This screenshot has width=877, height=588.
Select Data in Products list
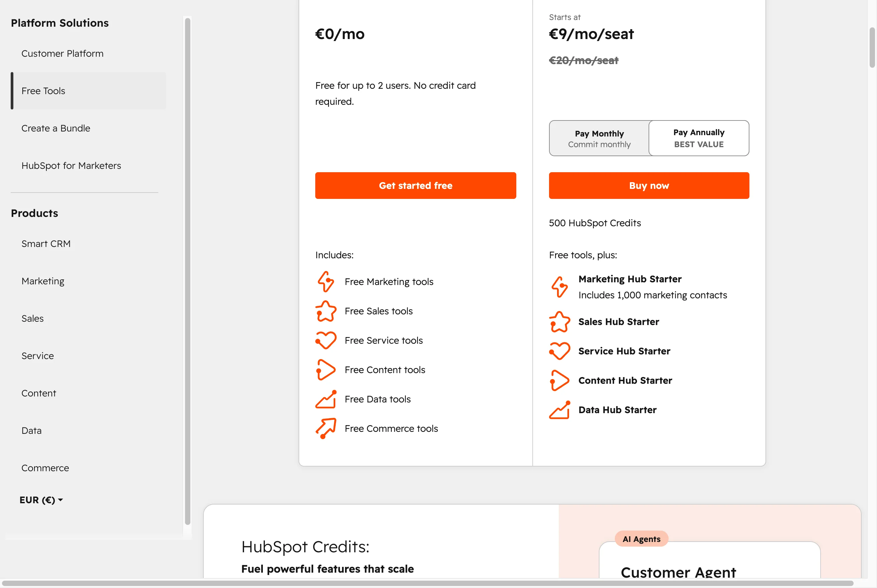(x=31, y=430)
